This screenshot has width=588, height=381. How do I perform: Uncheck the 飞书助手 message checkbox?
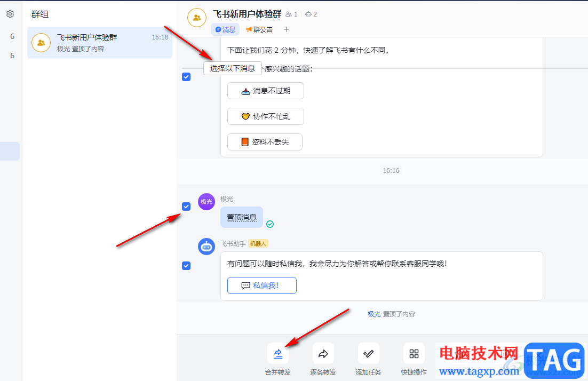186,266
